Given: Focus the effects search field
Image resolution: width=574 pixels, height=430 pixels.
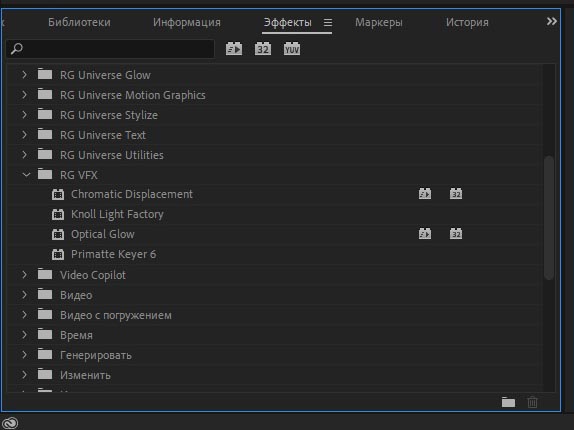Looking at the screenshot, I should pos(110,49).
